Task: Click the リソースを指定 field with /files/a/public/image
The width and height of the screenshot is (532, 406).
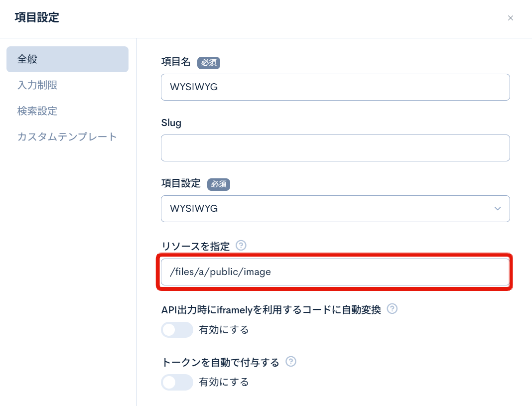Action: pyautogui.click(x=335, y=271)
